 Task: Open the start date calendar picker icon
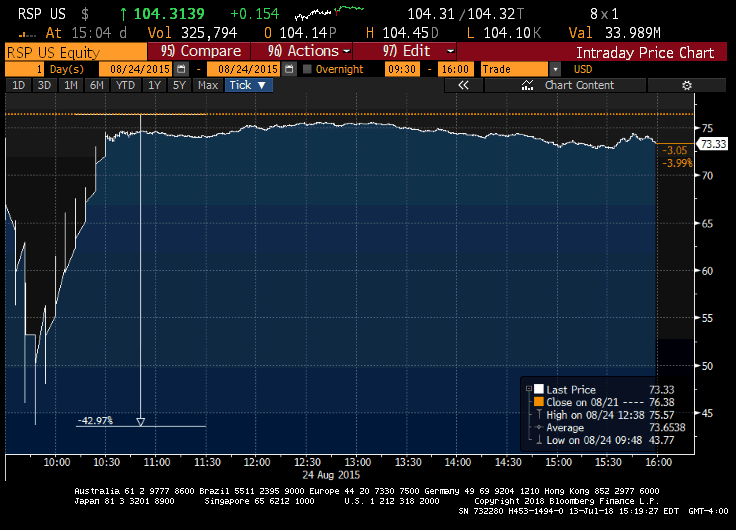coord(181,69)
